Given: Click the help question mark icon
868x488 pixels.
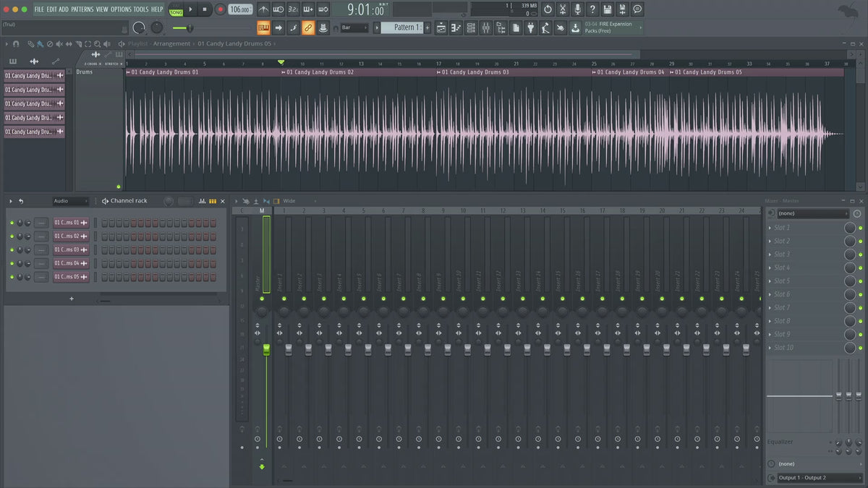Looking at the screenshot, I should tap(592, 9).
